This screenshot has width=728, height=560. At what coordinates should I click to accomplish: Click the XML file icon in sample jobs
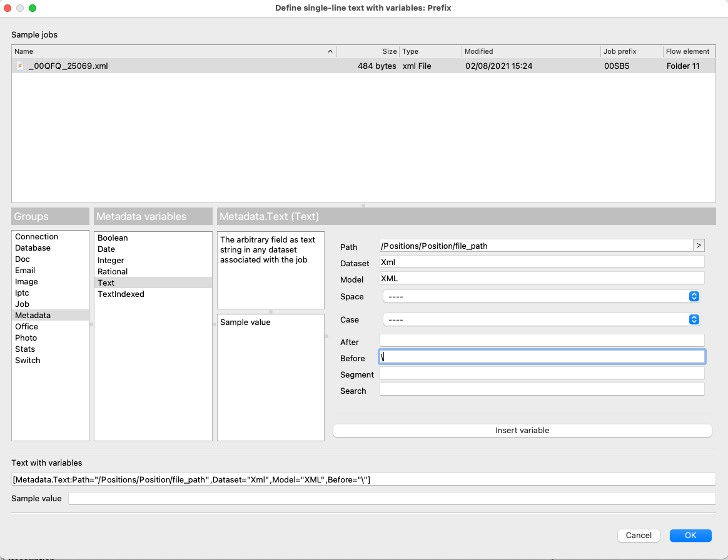pyautogui.click(x=20, y=66)
